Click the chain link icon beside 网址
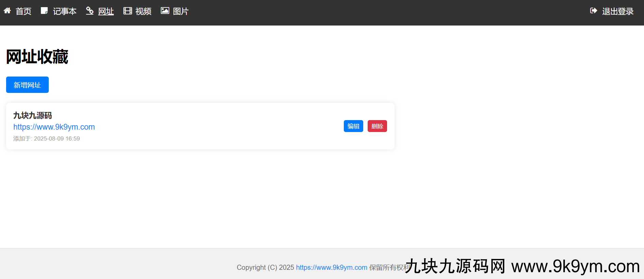644x279 pixels. coord(90,11)
